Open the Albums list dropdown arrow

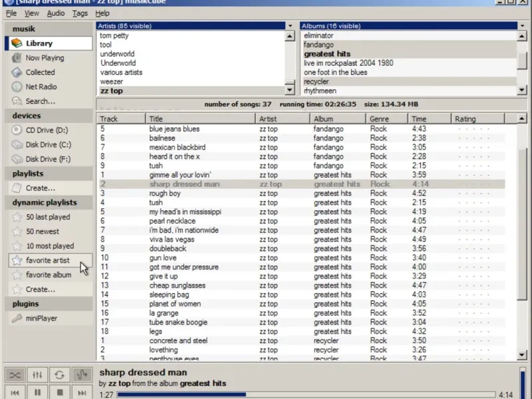[523, 26]
